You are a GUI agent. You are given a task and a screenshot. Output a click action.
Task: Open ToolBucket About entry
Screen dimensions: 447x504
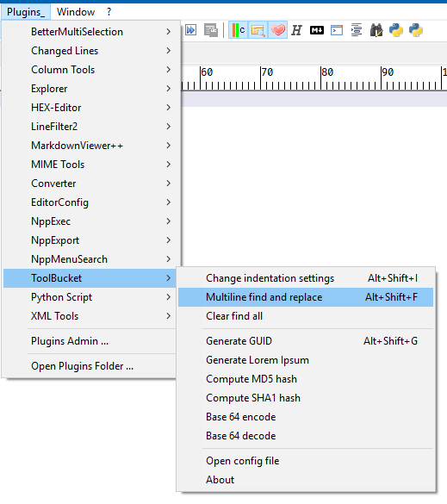(x=306, y=480)
